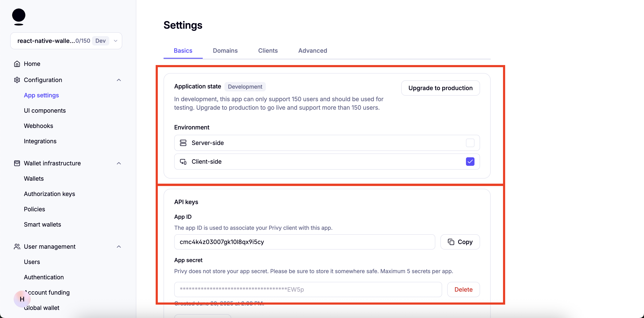The height and width of the screenshot is (318, 644).
Task: Click the Client-side devices icon
Action: coord(183,162)
